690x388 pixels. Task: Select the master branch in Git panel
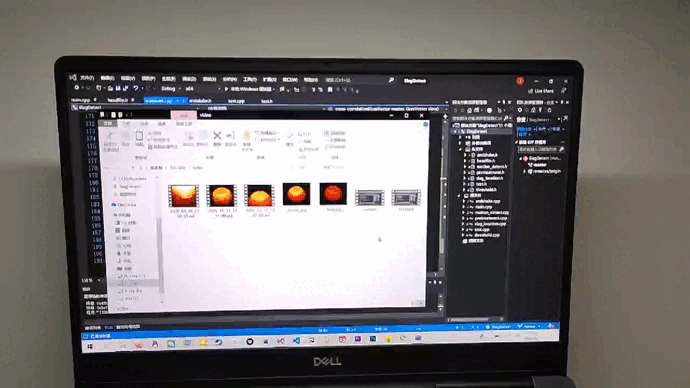[540, 165]
